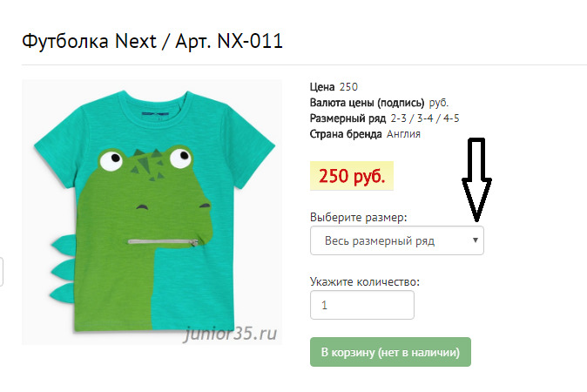Click the crocodile's left eye on image
Image resolution: width=587 pixels, height=392 pixels.
(110, 161)
